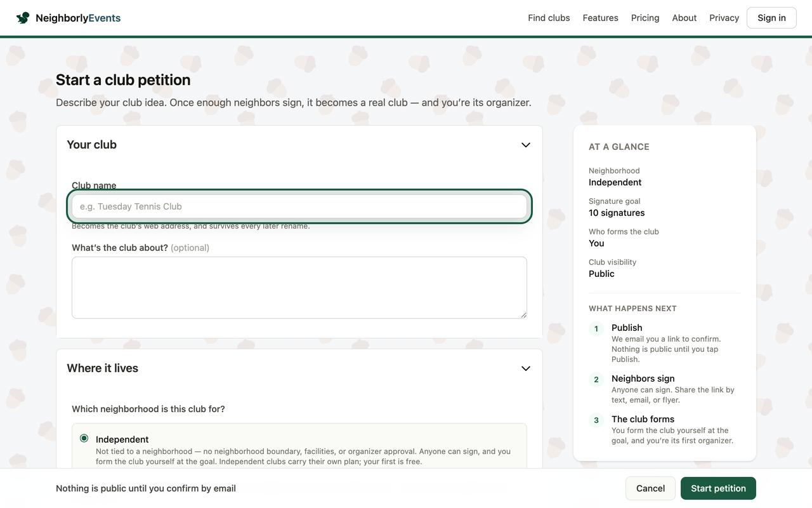The image size is (812, 508).
Task: Click the NeighborlyEvents brand name text
Action: [78, 18]
